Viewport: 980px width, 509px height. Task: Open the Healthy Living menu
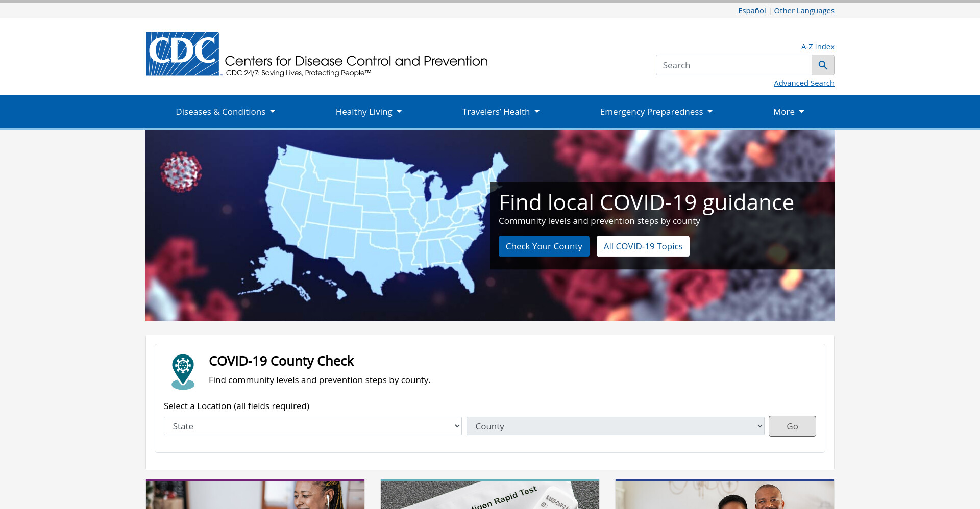[369, 112]
